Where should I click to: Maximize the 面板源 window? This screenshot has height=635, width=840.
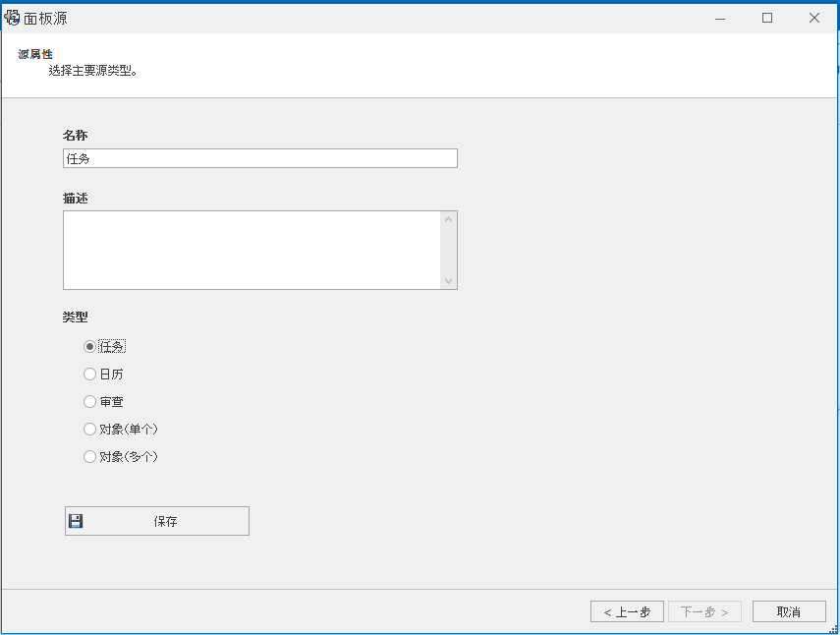click(767, 19)
